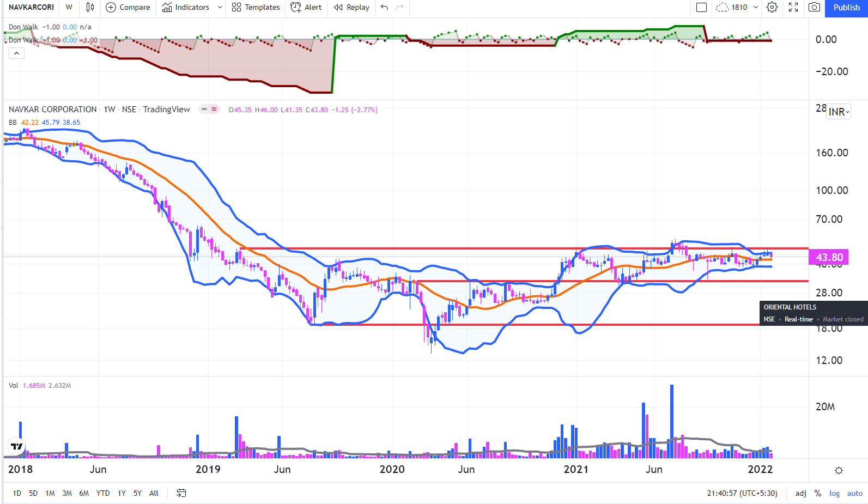This screenshot has width=868, height=504.
Task: Select the 1D date range
Action: [17, 493]
